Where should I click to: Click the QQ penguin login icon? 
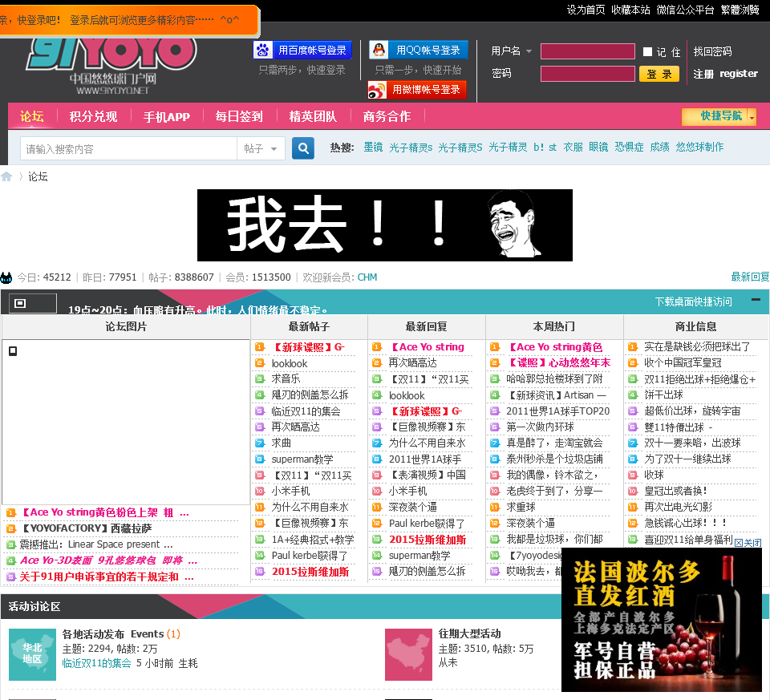tap(379, 50)
